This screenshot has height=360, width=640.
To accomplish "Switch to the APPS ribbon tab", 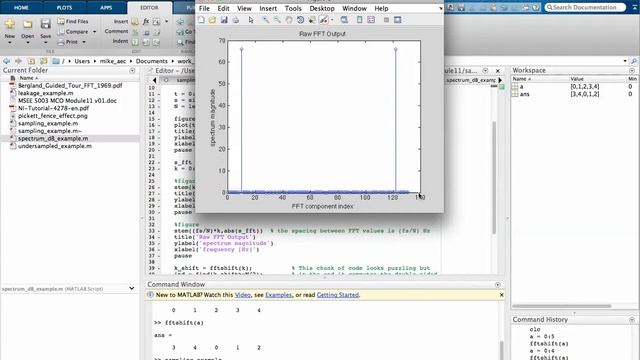I will (106, 7).
